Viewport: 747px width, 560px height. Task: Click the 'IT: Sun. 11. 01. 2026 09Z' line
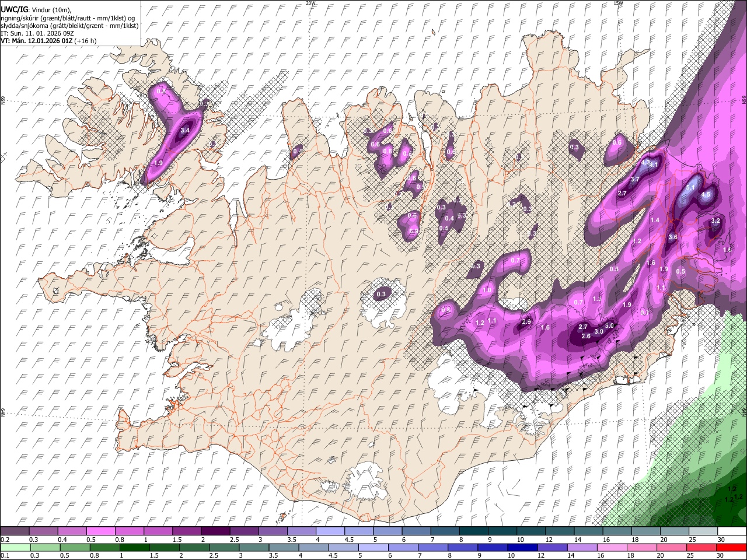pyautogui.click(x=37, y=33)
